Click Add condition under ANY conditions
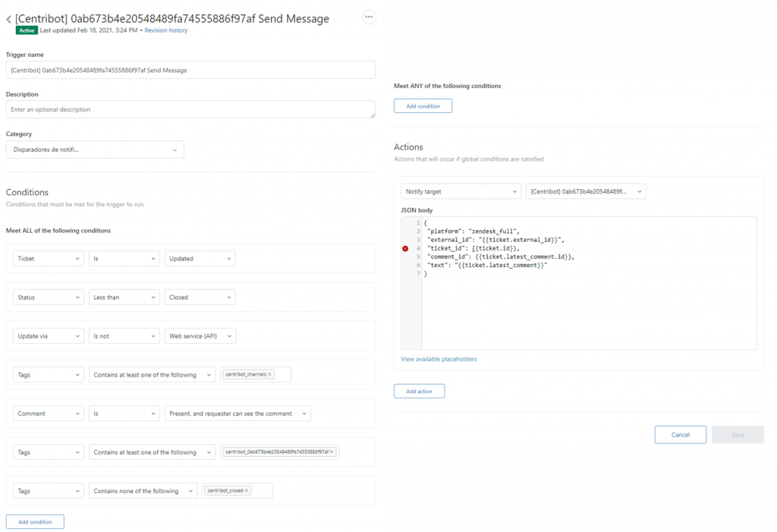This screenshot has height=532, width=777. click(x=423, y=106)
